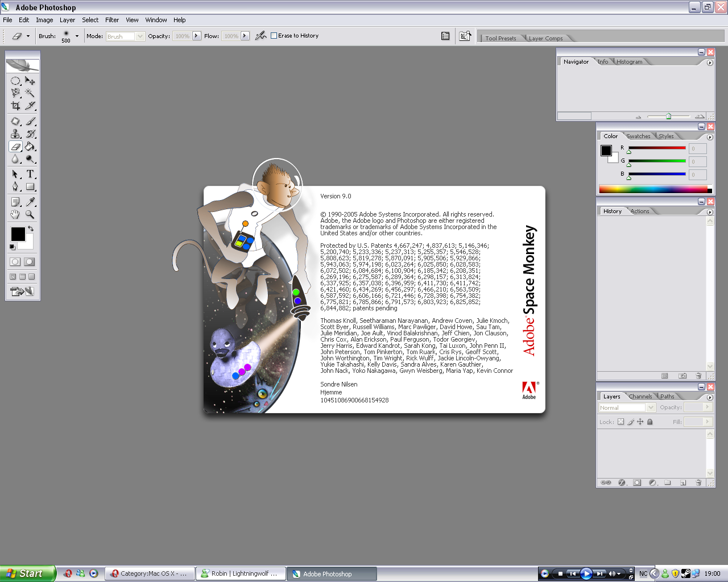728x582 pixels.
Task: Select the Move tool
Action: pyautogui.click(x=30, y=81)
